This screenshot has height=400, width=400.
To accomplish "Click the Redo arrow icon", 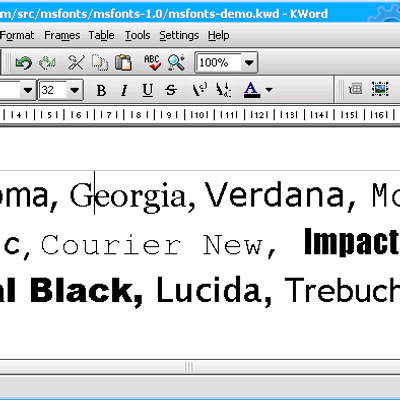I will pyautogui.click(x=47, y=62).
